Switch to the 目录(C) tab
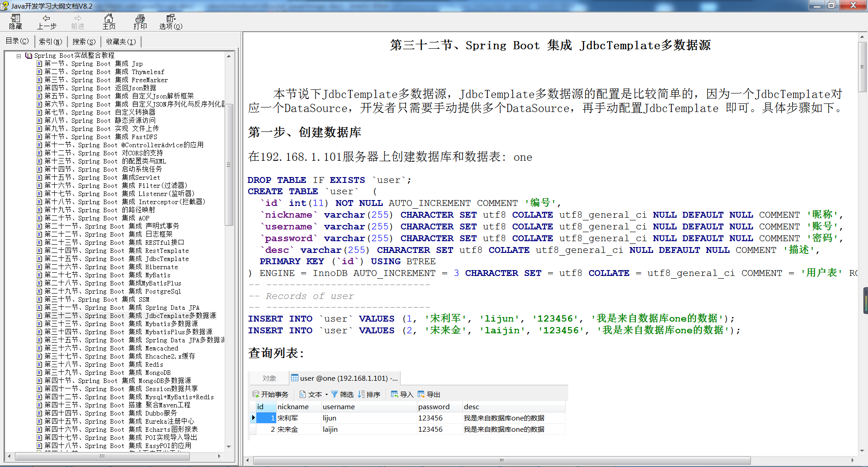The width and height of the screenshot is (868, 467). (17, 41)
